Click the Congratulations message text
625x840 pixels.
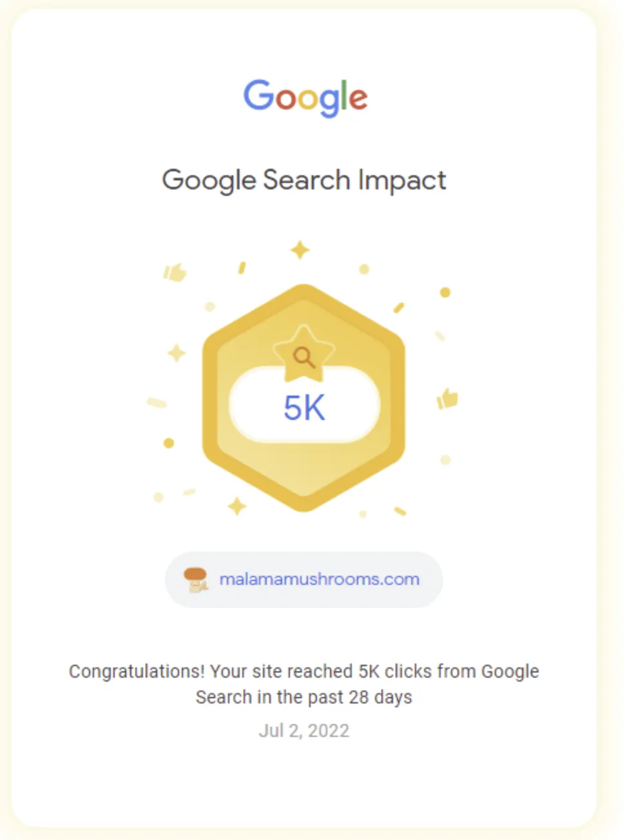304,684
